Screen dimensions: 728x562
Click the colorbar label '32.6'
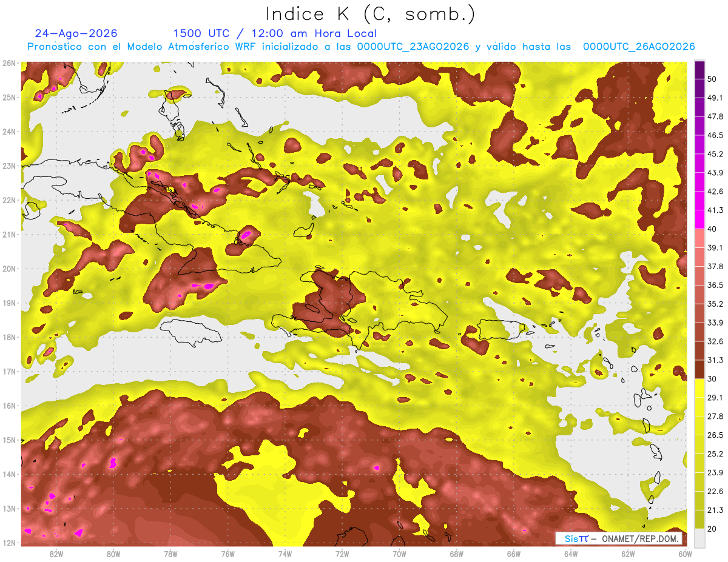(x=715, y=341)
